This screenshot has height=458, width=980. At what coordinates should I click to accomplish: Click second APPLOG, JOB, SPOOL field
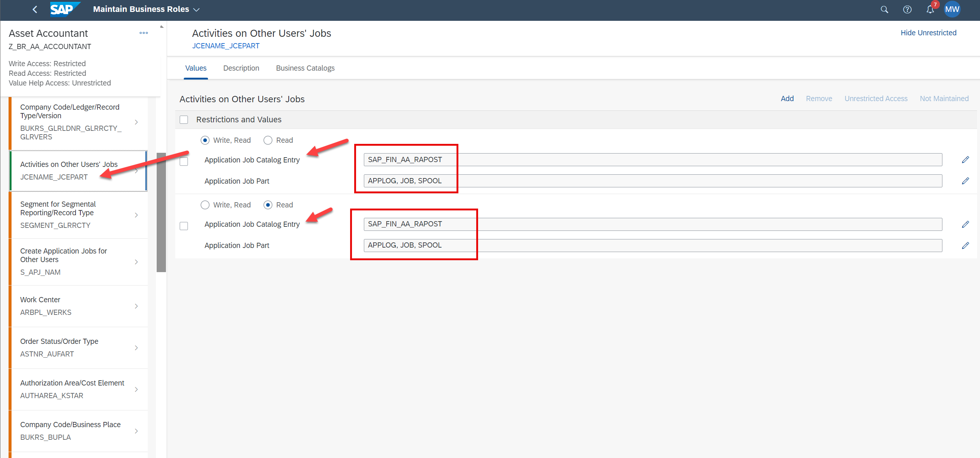[653, 245]
